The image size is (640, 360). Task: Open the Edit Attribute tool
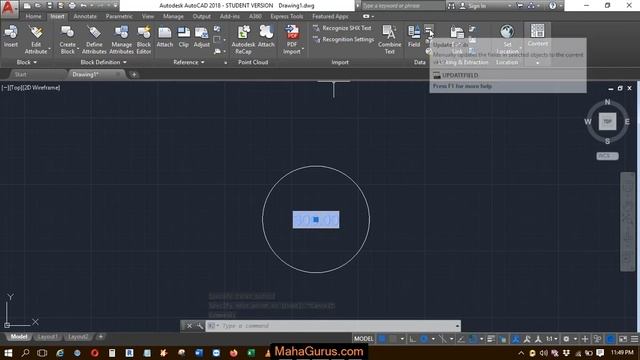pos(36,39)
